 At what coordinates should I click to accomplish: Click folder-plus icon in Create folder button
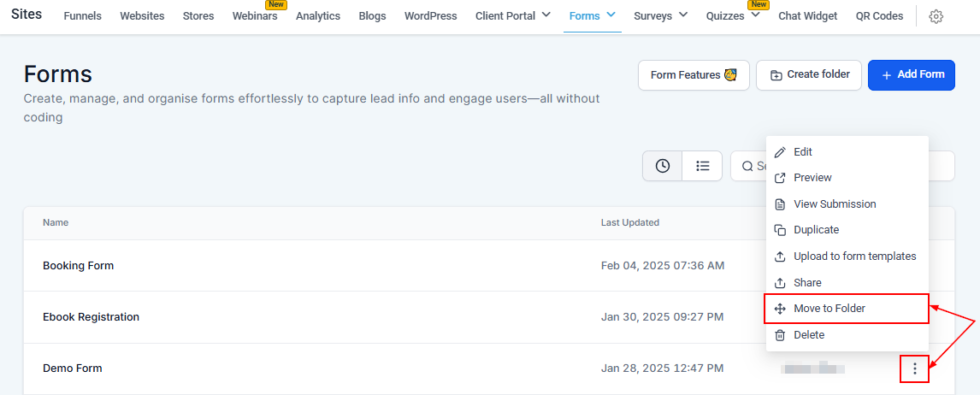pyautogui.click(x=776, y=75)
